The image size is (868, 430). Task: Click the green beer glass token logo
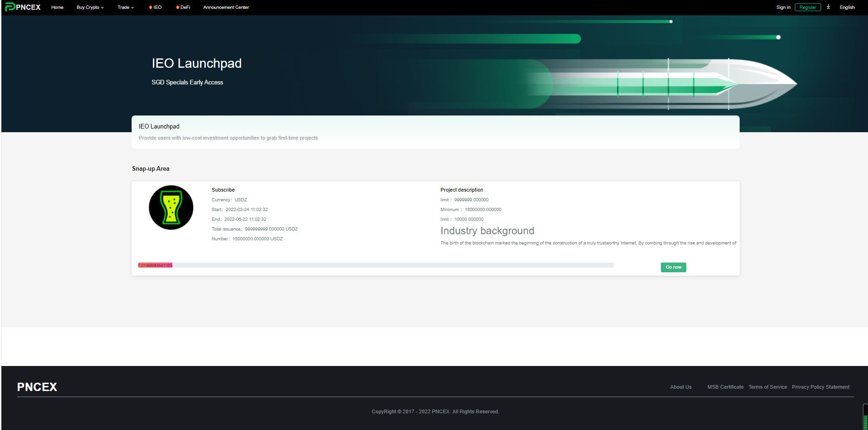tap(171, 208)
